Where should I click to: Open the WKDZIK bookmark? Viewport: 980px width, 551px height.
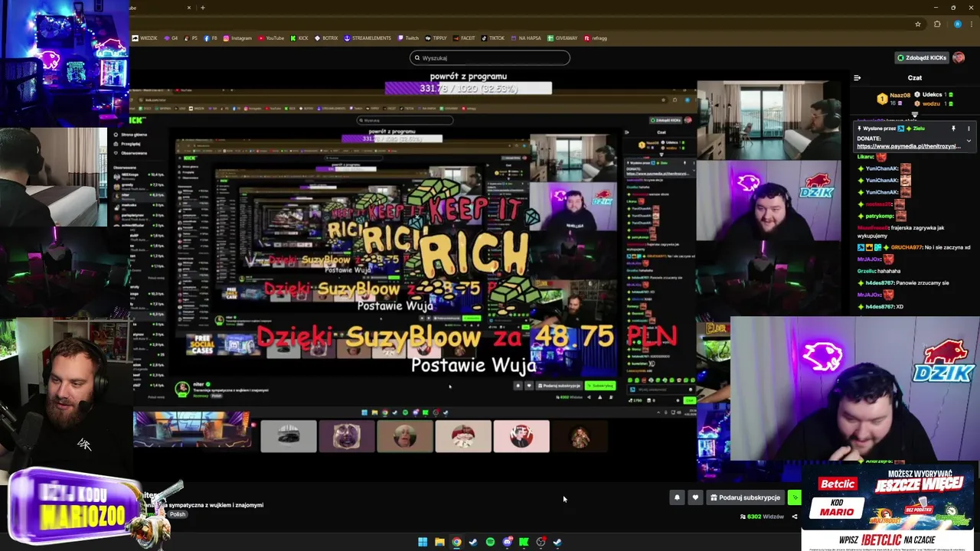[145, 37]
